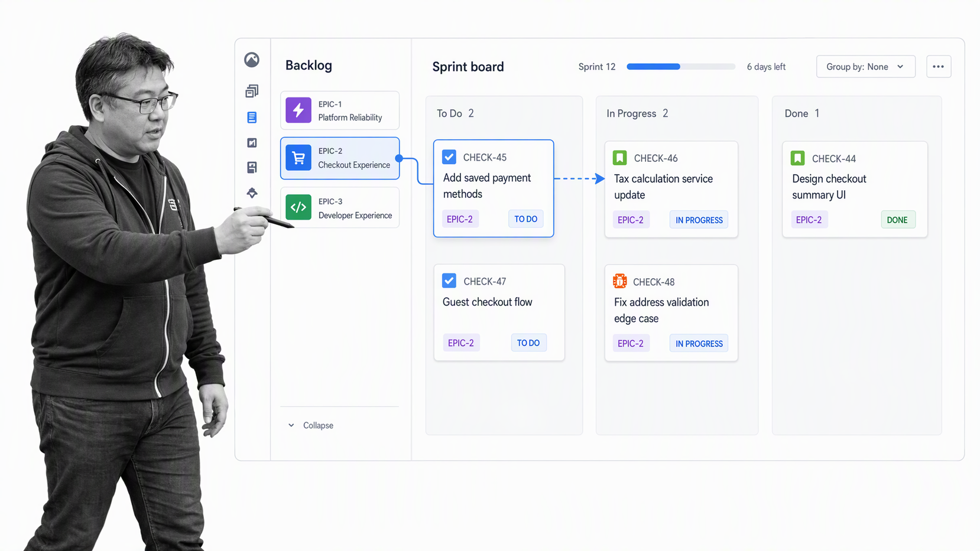Click the Done column header
The height and width of the screenshot is (551, 980).
(x=801, y=113)
